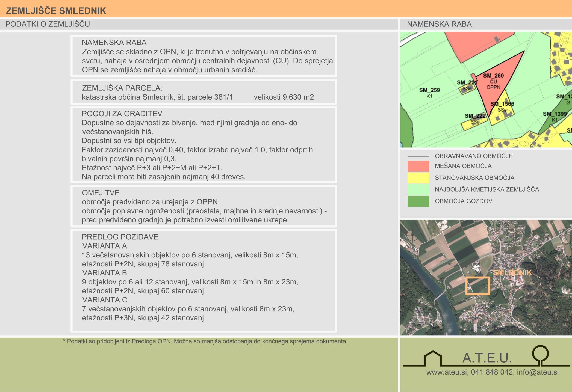572x392 pixels.
Task: Click the VARIANTA A label
Action: tap(105, 246)
